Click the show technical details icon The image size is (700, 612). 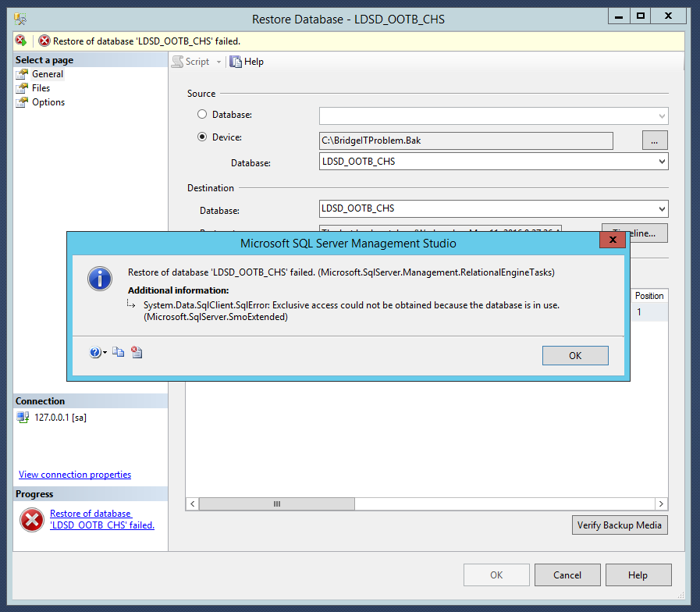(x=137, y=353)
